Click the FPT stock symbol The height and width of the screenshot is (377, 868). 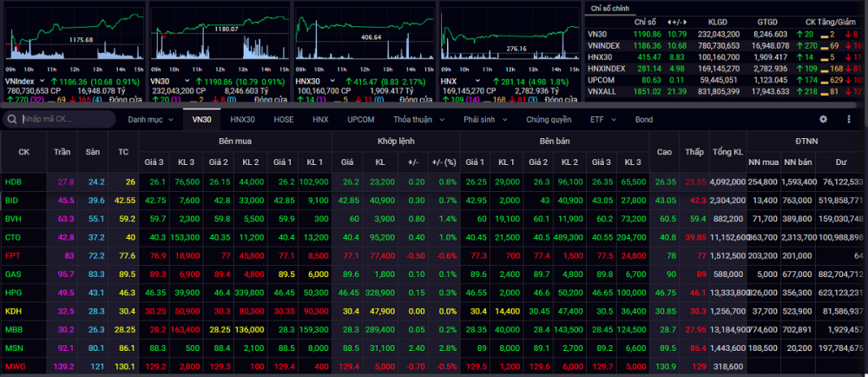pos(13,255)
